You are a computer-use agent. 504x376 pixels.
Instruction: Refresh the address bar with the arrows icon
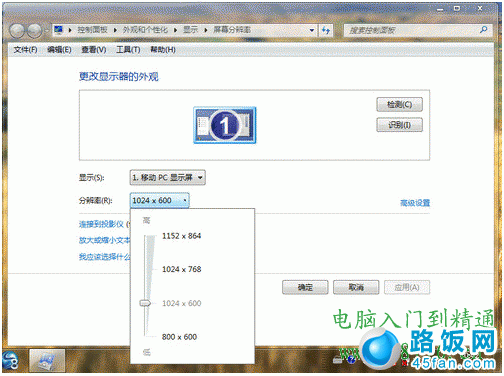(x=326, y=30)
